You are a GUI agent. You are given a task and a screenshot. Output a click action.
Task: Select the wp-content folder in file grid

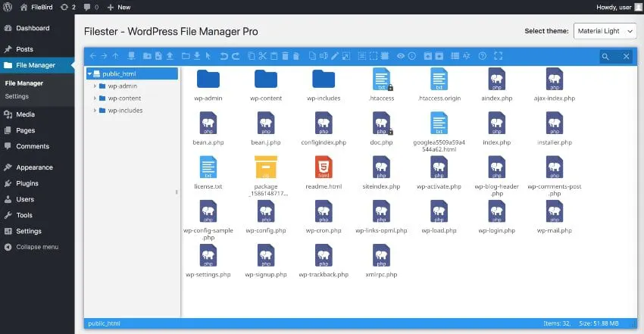tap(266, 85)
